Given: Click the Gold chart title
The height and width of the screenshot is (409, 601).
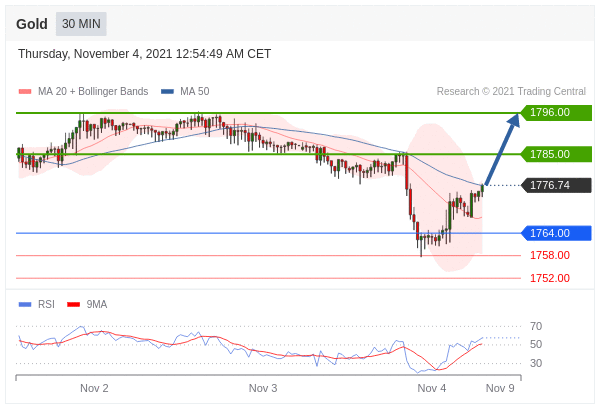Looking at the screenshot, I should point(32,24).
